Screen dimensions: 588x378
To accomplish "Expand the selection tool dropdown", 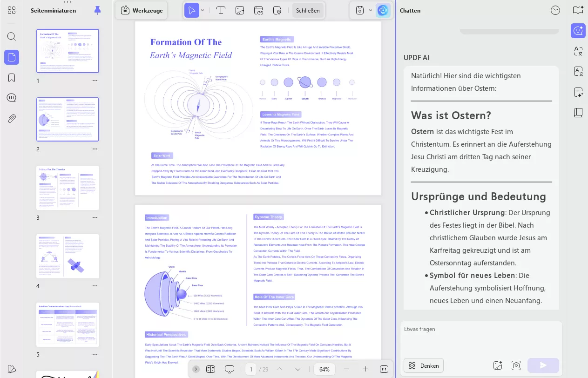I will pos(202,10).
